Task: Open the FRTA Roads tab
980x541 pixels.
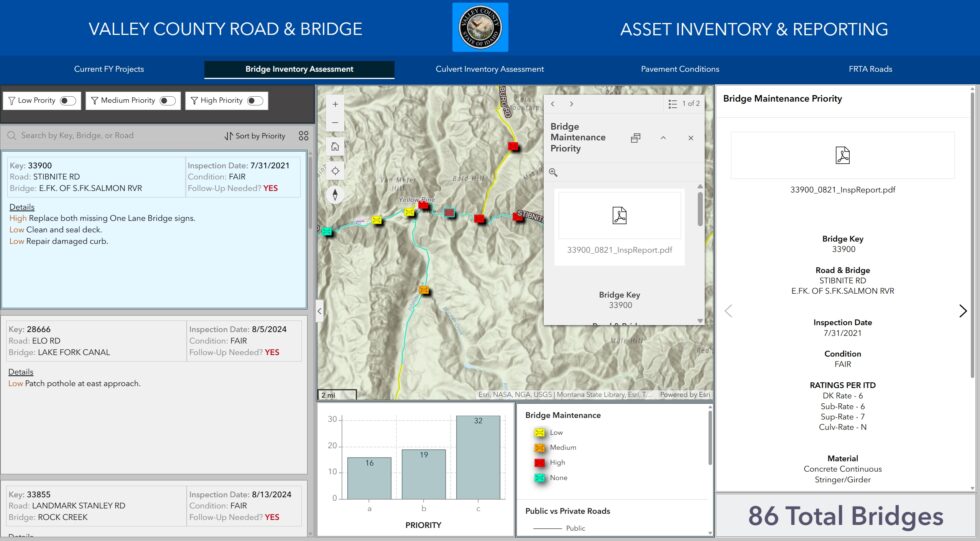Action: point(870,69)
